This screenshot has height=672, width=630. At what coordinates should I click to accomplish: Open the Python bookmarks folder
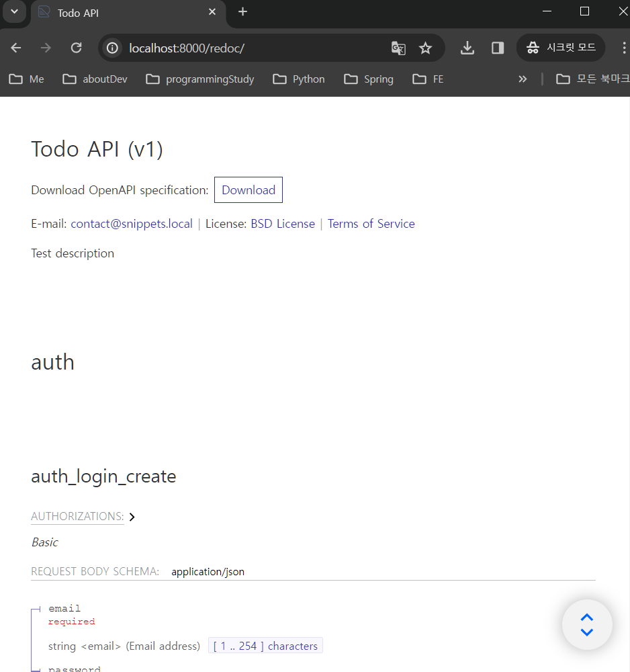point(299,79)
